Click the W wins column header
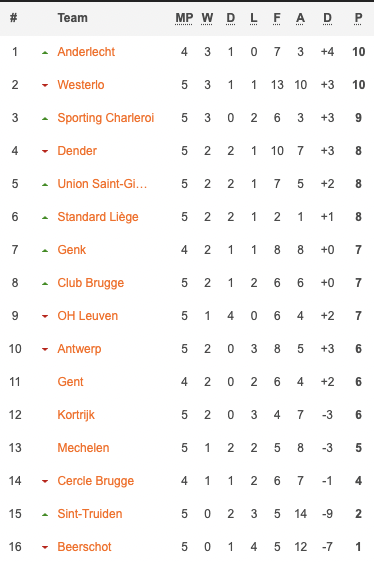This screenshot has width=374, height=562. pyautogui.click(x=207, y=18)
